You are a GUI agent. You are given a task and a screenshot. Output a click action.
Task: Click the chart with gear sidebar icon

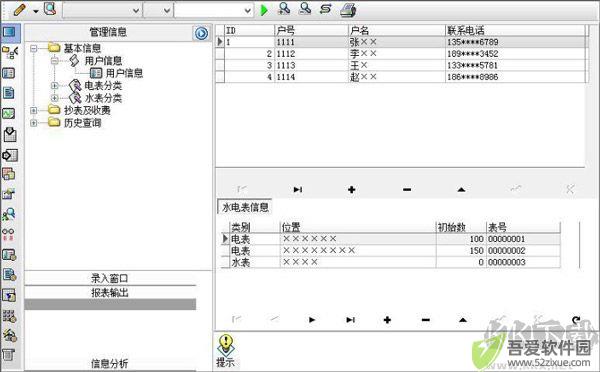click(9, 255)
